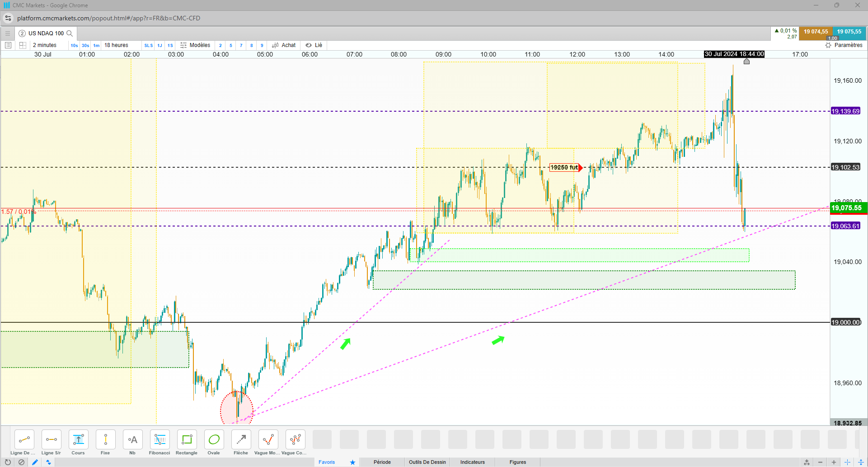This screenshot has height=467, width=868.
Task: Open the Modèles templates menu
Action: (x=195, y=45)
